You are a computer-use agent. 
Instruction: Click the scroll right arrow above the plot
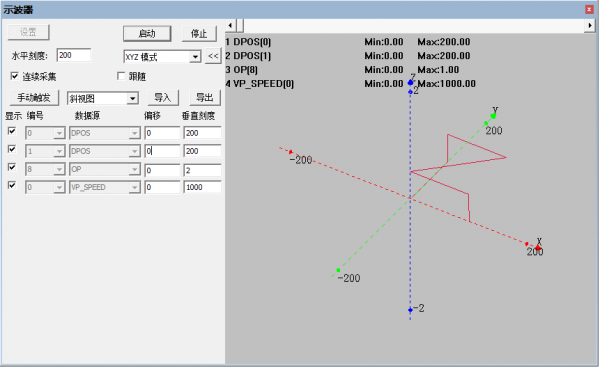pyautogui.click(x=590, y=26)
